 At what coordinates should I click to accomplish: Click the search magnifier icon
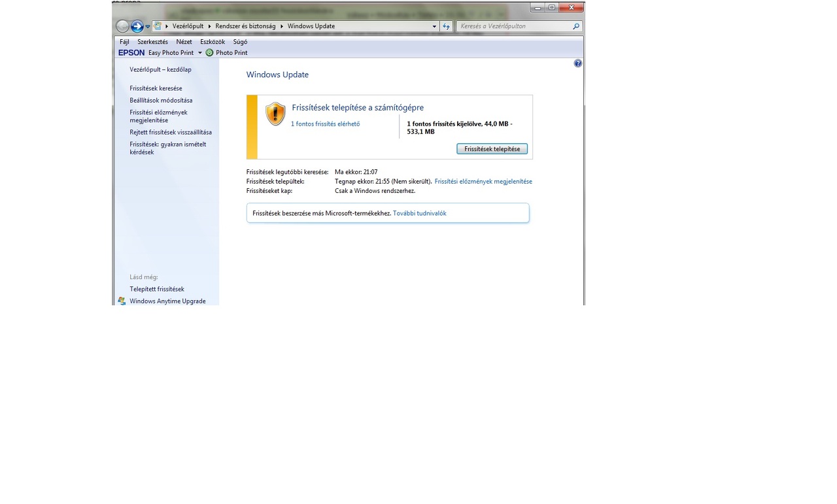[x=576, y=26]
